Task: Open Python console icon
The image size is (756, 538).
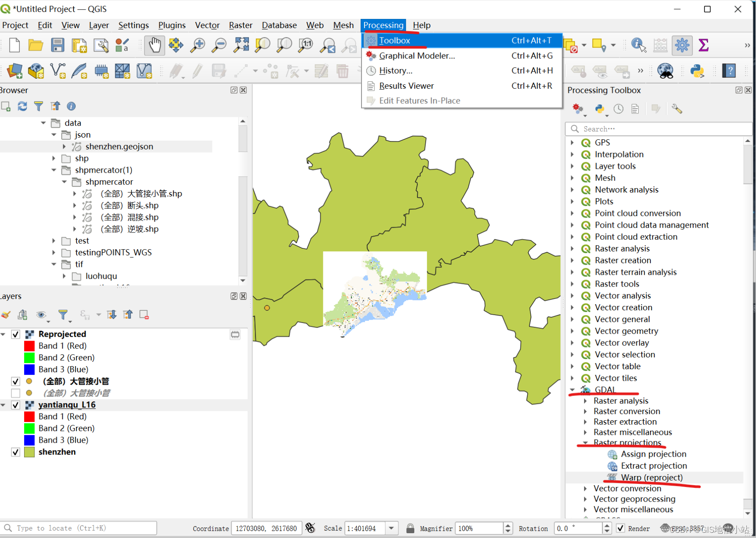Action: (x=698, y=71)
